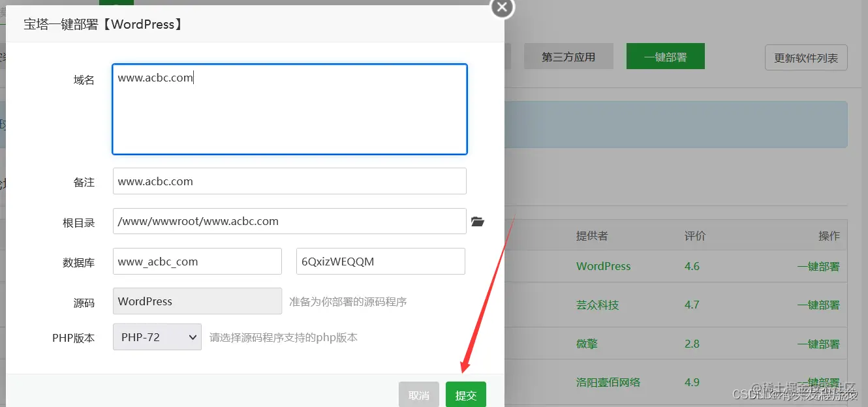Click dialog title 宝塔一键部署【WordPress】
868x407 pixels.
click(104, 25)
